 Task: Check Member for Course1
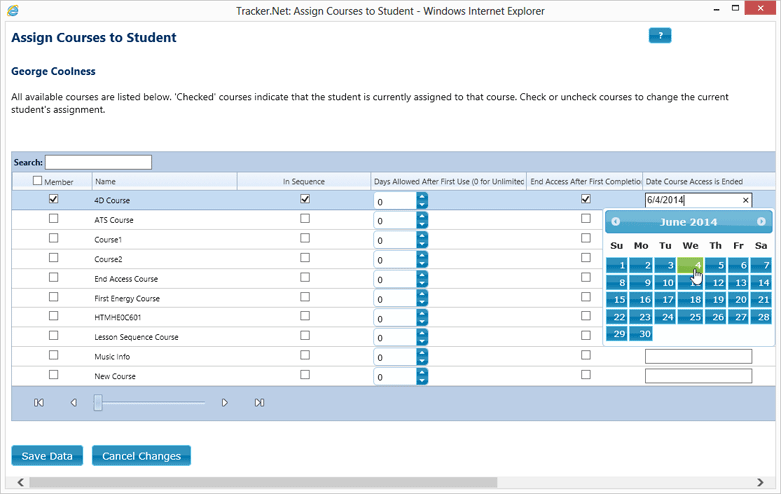point(53,238)
